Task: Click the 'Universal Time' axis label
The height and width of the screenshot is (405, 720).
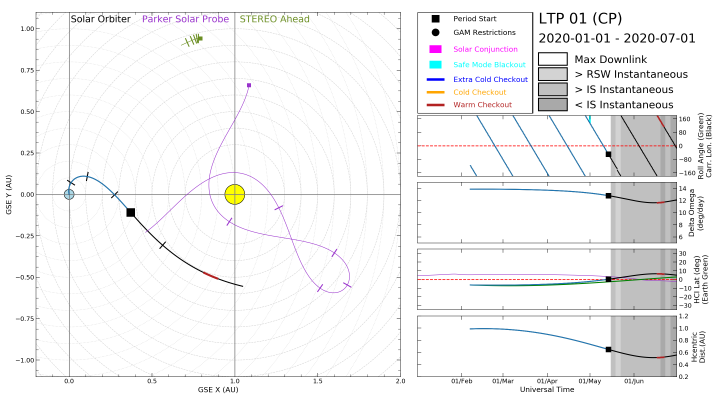Action: 547,389
